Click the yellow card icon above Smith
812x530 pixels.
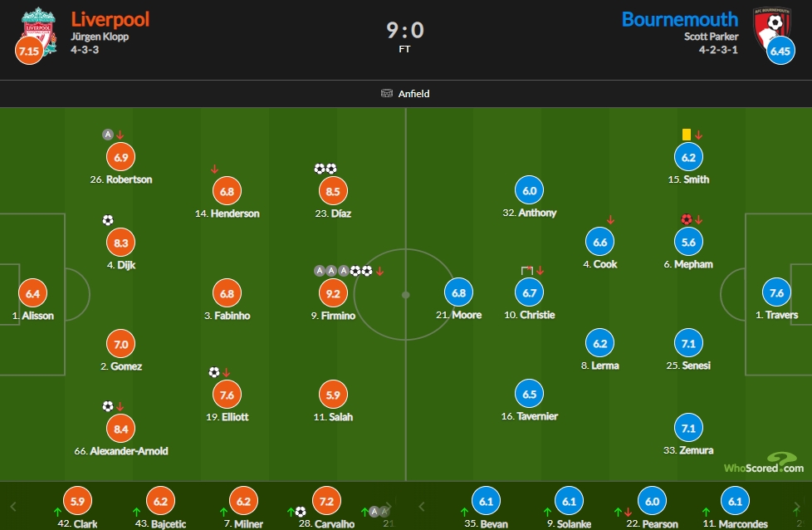[687, 134]
